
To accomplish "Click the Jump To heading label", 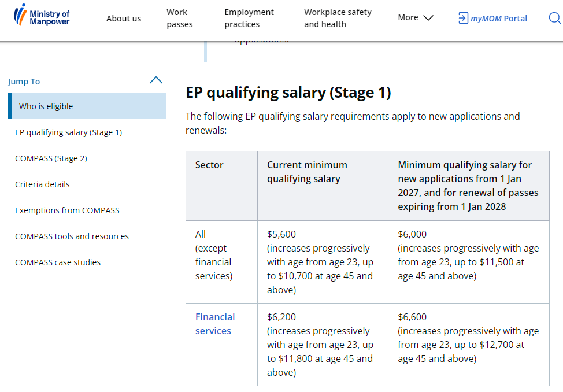I will [24, 82].
